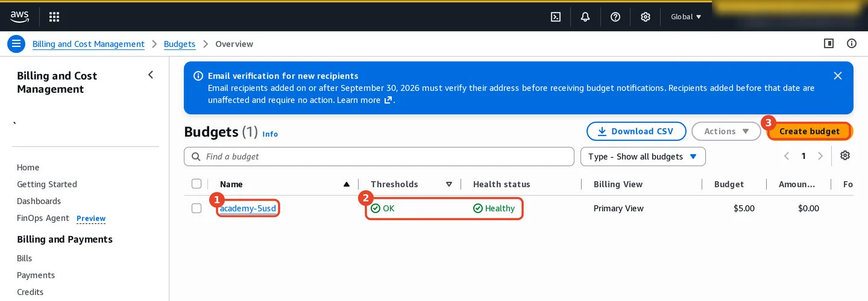Dismiss the email verification banner
Image resolution: width=868 pixels, height=301 pixels.
click(x=838, y=76)
